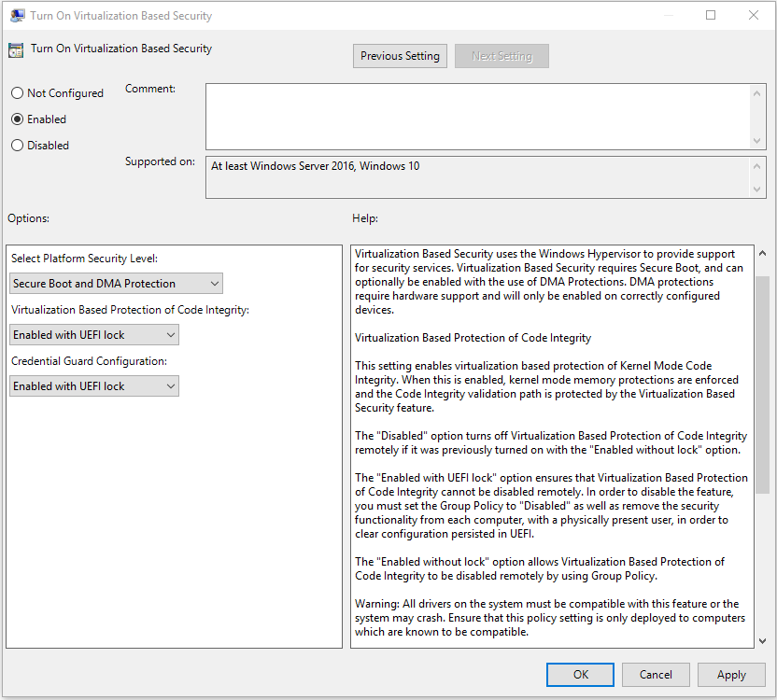Click the Comment box scroll up arrow

(x=759, y=92)
